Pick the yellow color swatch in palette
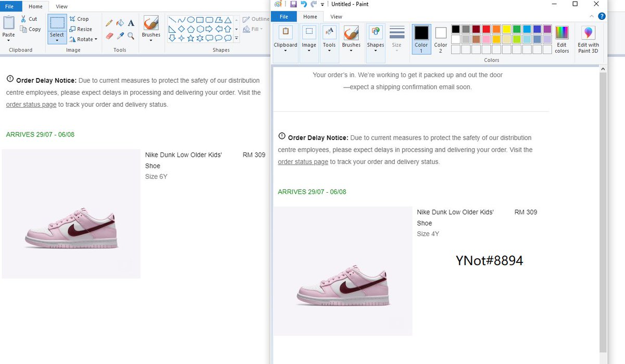This screenshot has width=625, height=364. tap(507, 29)
